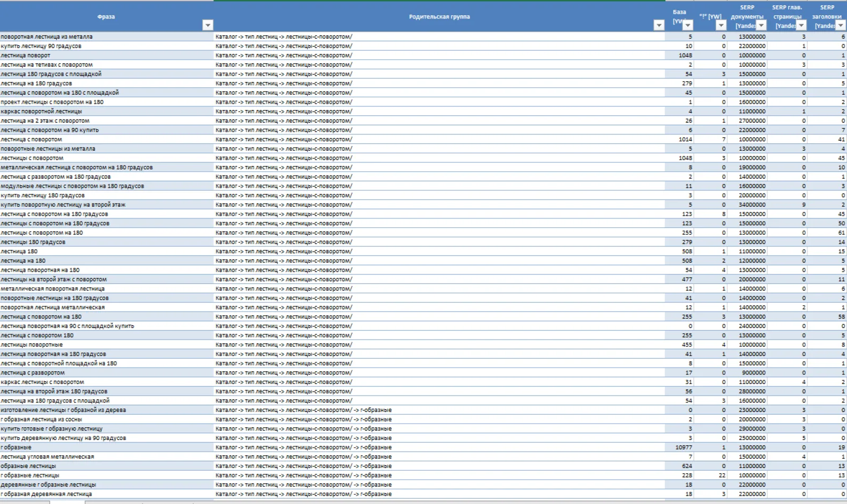Select cell "каркас поворотной лестницы"
847x504 pixels.
click(x=106, y=112)
